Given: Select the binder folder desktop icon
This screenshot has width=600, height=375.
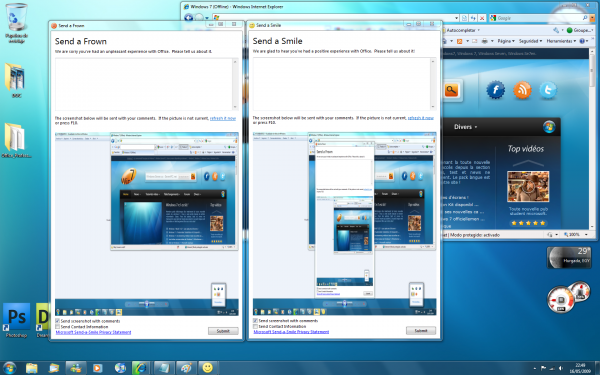Looking at the screenshot, I should point(15,80).
